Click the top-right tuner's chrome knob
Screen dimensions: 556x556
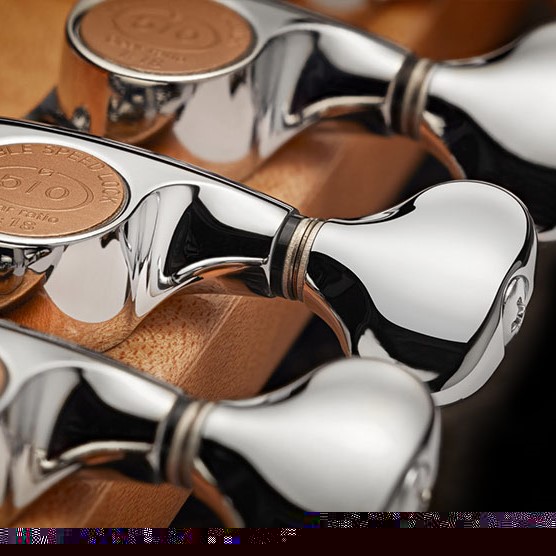[x=496, y=103]
